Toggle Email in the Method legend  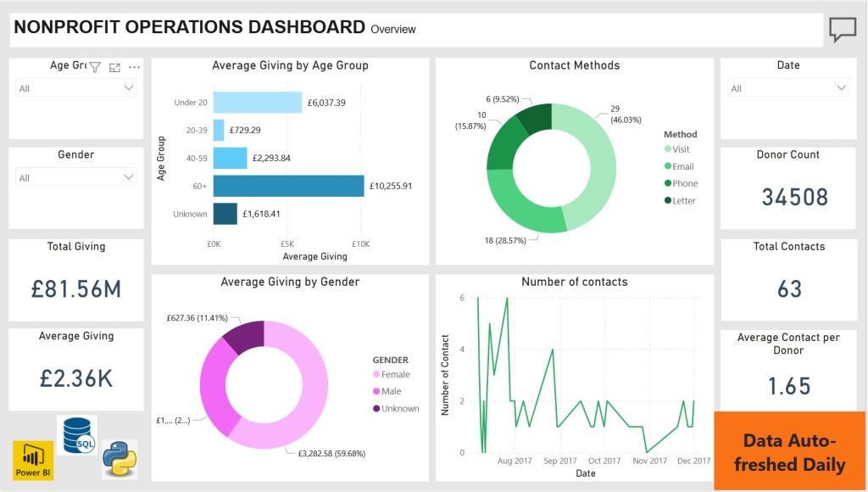click(682, 166)
